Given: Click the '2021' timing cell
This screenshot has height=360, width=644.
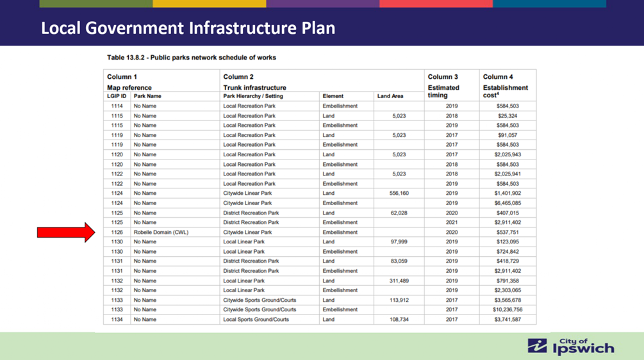Looking at the screenshot, I should pyautogui.click(x=452, y=222).
